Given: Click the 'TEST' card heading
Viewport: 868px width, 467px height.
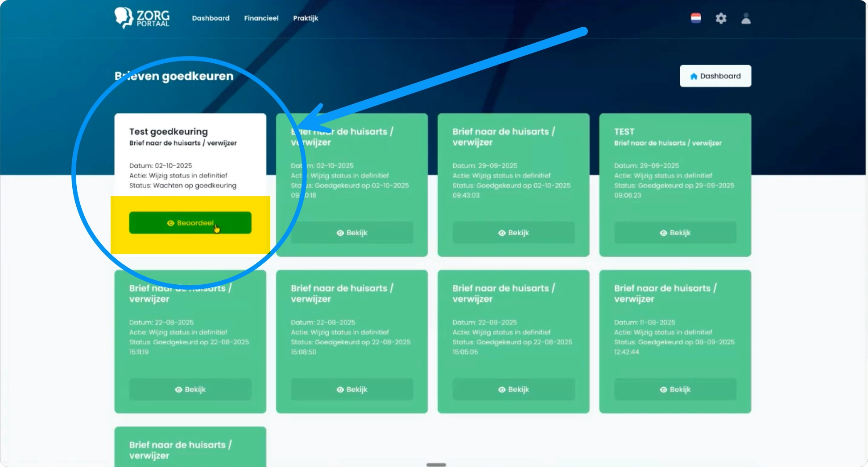Looking at the screenshot, I should tap(624, 131).
